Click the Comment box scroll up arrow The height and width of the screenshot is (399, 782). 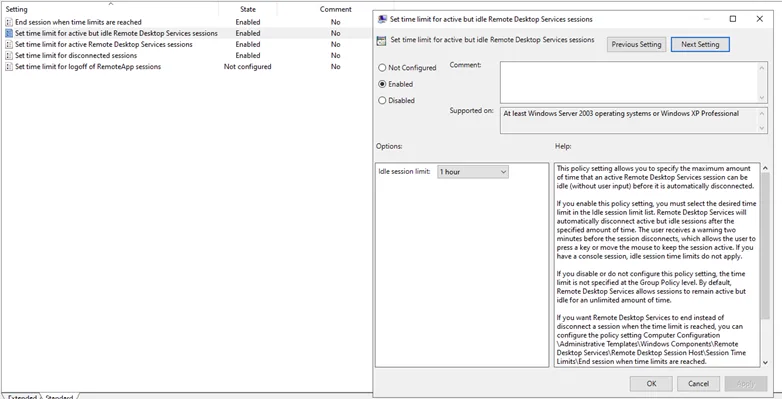[762, 67]
